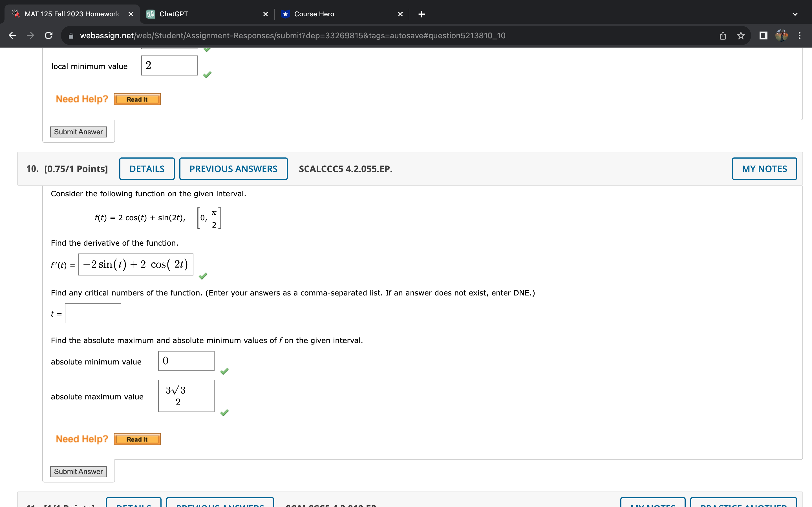Reload the page with refresh icon
The image size is (812, 507).
[49, 35]
